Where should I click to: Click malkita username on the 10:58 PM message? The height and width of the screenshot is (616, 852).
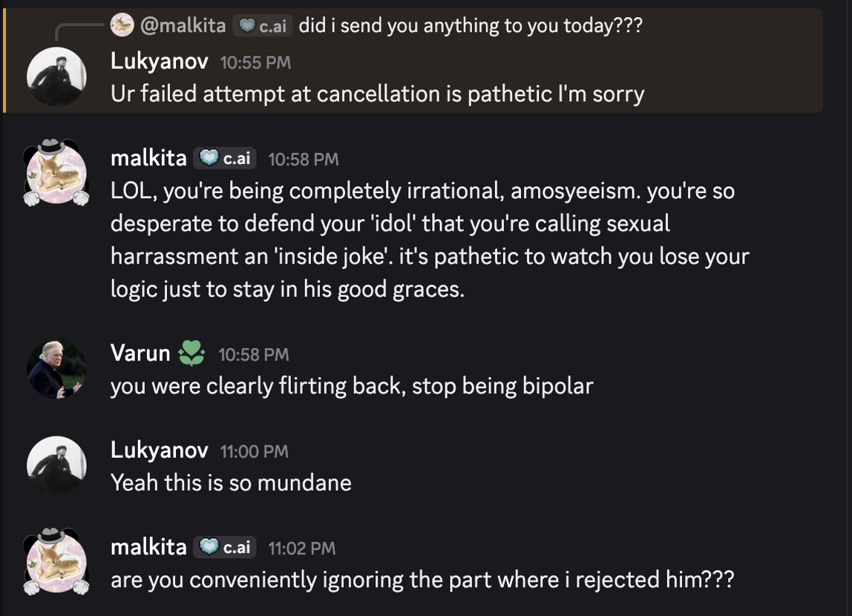coord(148,158)
